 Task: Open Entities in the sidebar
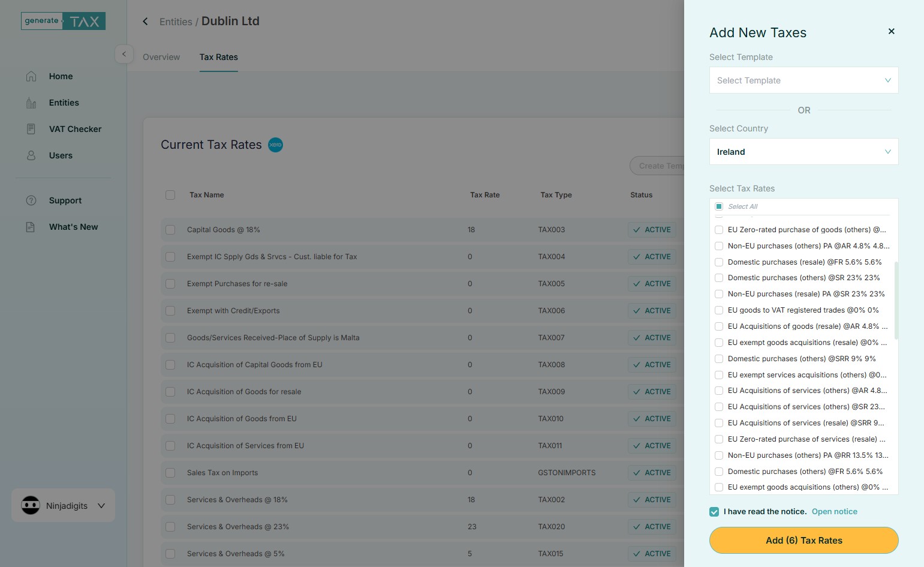point(64,103)
